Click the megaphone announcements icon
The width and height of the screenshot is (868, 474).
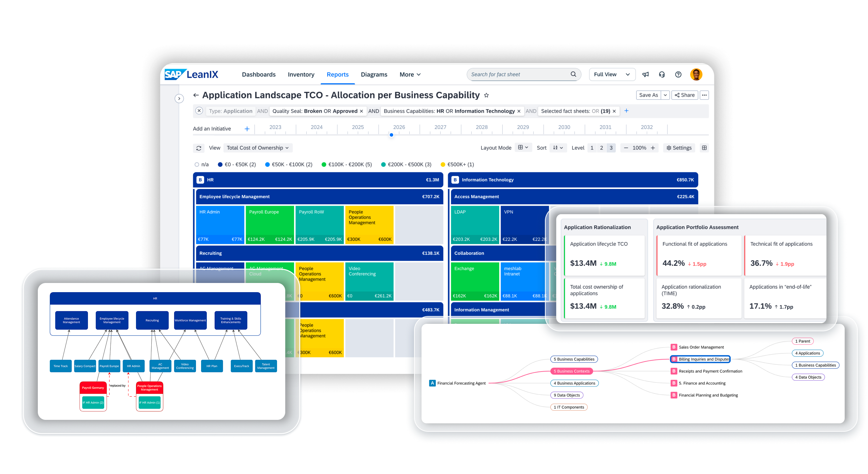pos(645,75)
